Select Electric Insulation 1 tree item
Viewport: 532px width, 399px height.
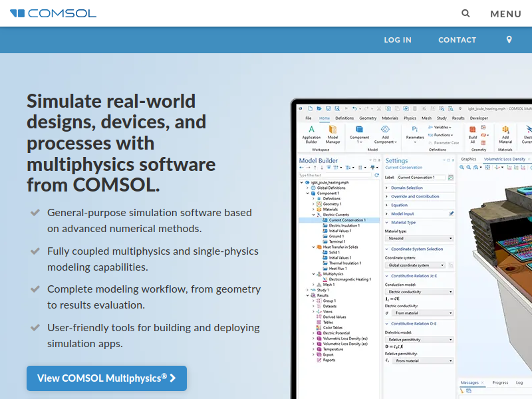click(344, 225)
